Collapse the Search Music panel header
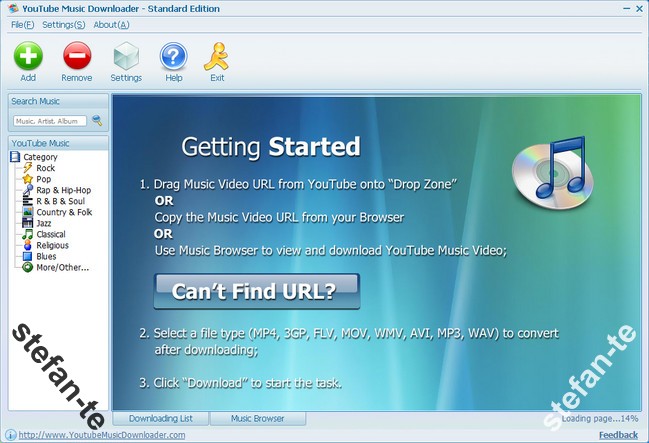 58,101
